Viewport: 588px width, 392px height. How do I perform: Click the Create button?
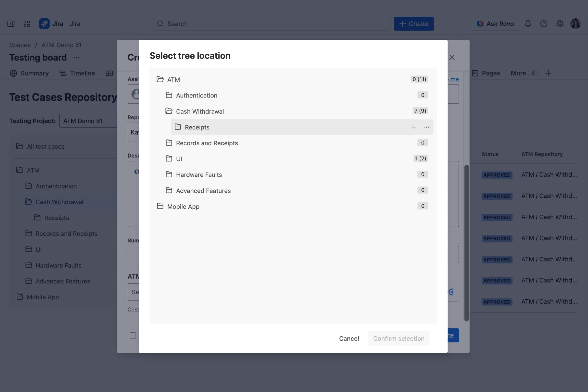pyautogui.click(x=414, y=24)
